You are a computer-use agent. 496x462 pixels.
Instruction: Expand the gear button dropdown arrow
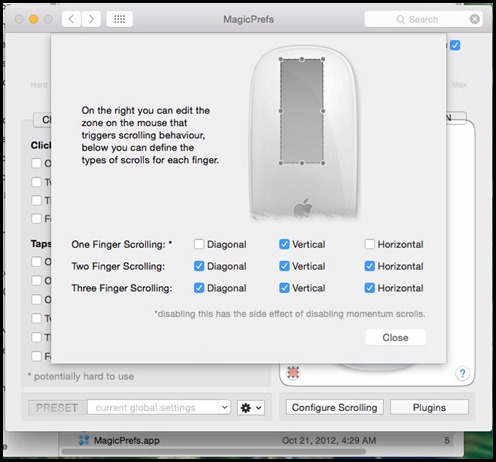click(x=259, y=408)
